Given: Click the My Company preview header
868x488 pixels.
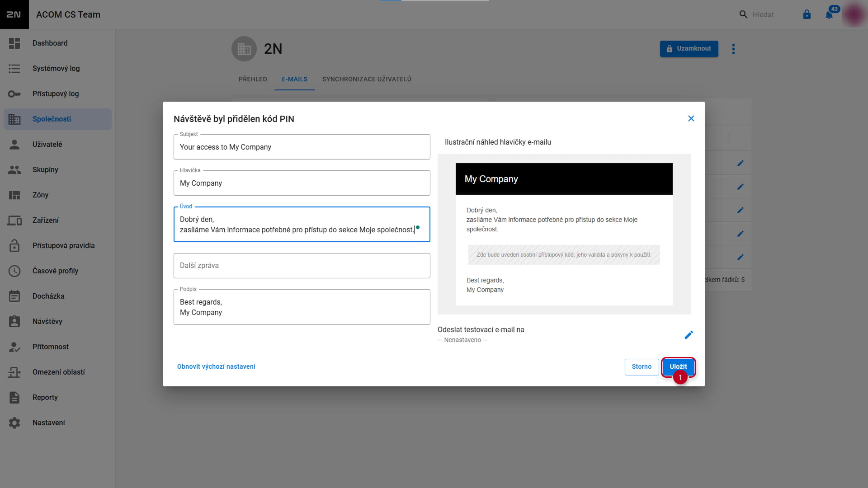Looking at the screenshot, I should click(564, 179).
